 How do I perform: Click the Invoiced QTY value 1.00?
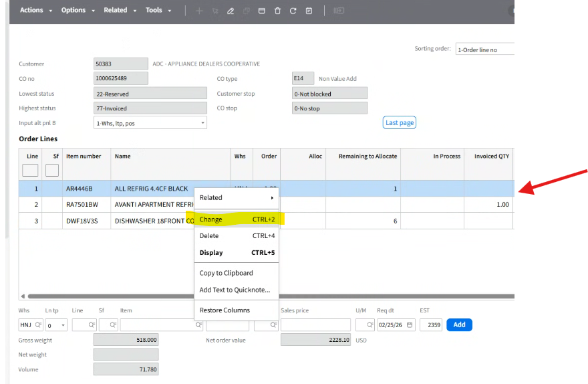[x=502, y=205]
